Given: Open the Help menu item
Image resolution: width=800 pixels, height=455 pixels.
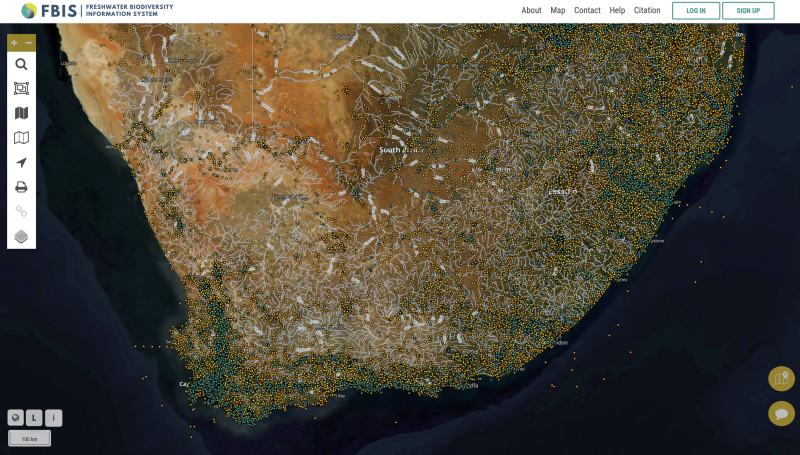Looking at the screenshot, I should (x=617, y=11).
